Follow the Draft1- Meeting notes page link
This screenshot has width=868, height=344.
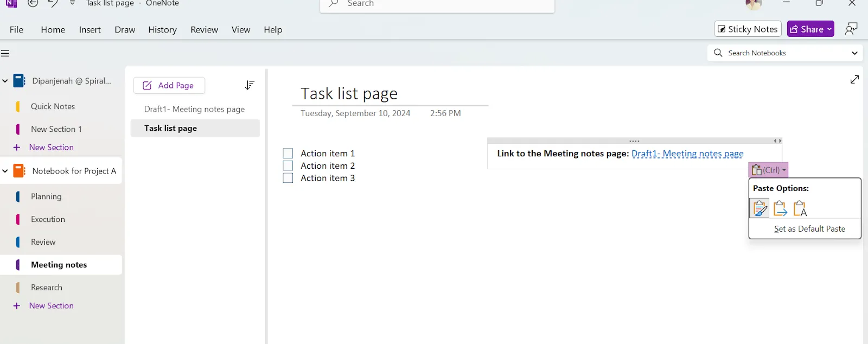pyautogui.click(x=687, y=154)
